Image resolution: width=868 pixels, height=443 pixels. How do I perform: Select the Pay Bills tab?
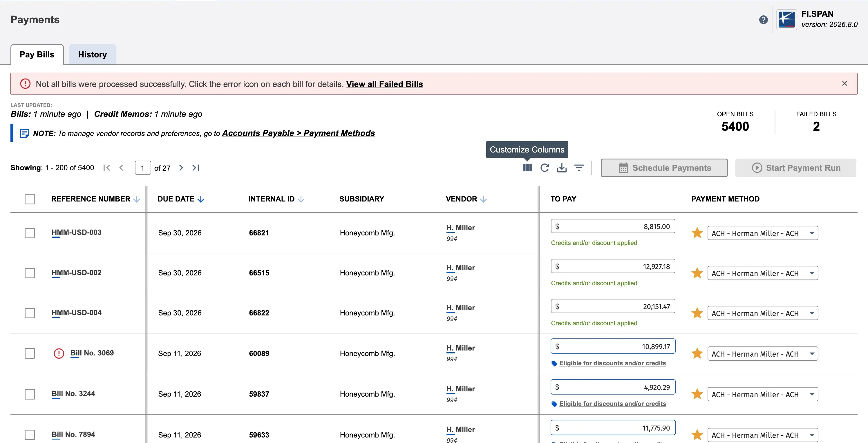[37, 55]
